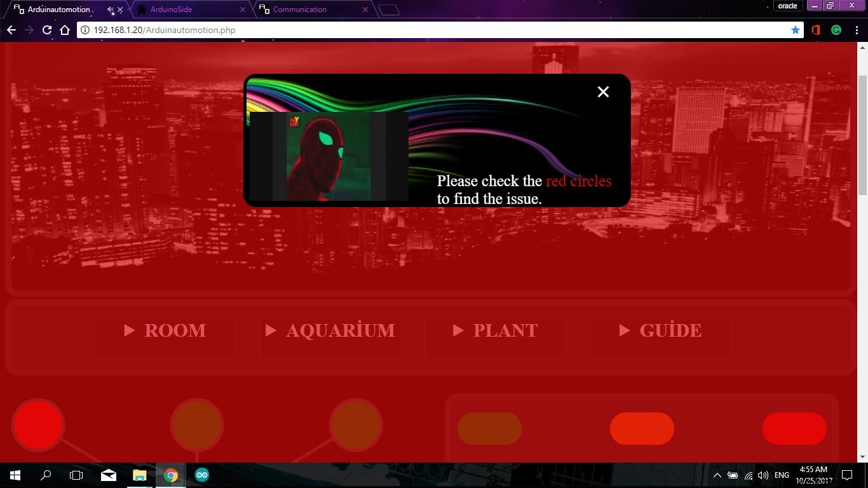Toggle the middle red-orange pill switch
This screenshot has height=488, width=868.
[x=642, y=428]
